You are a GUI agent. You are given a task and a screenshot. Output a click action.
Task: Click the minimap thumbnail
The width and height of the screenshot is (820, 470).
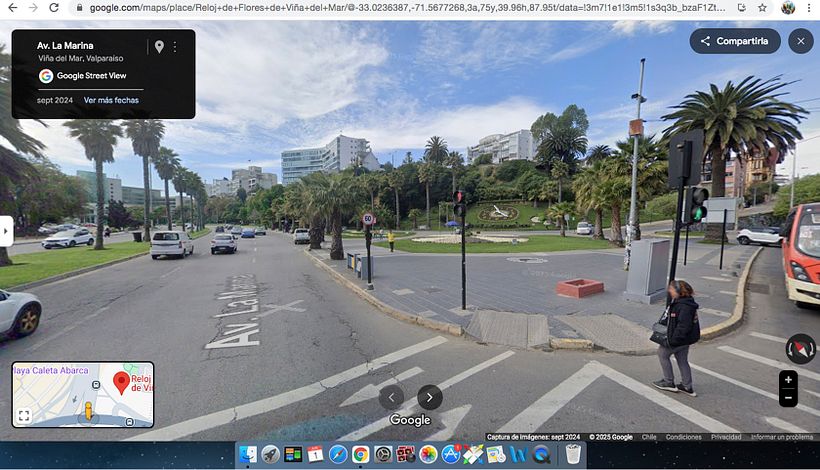pyautogui.click(x=83, y=395)
